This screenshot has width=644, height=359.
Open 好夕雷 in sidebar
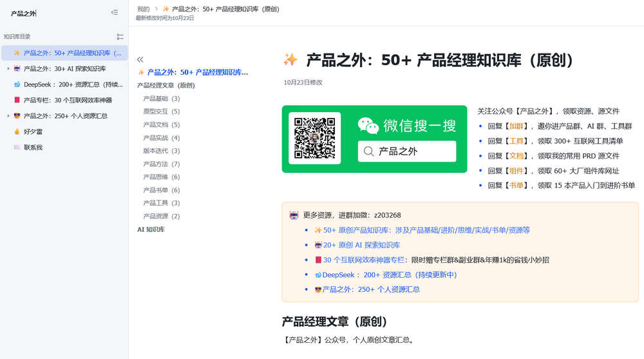(x=65, y=131)
